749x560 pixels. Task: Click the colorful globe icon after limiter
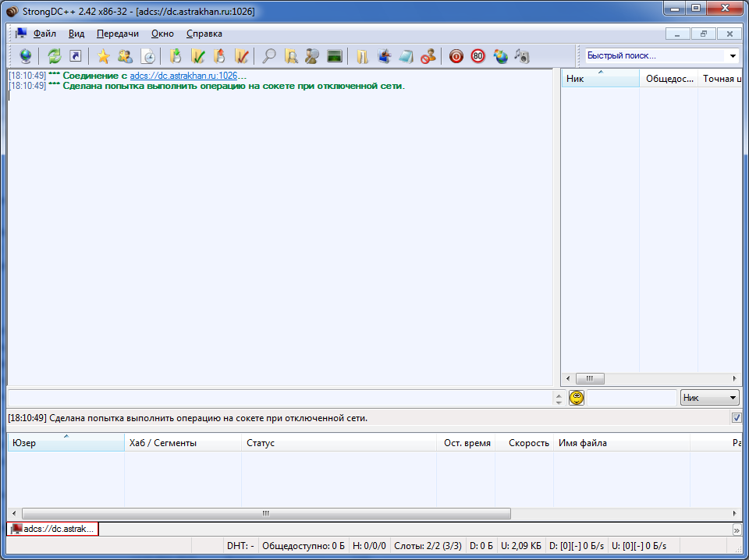coord(500,56)
